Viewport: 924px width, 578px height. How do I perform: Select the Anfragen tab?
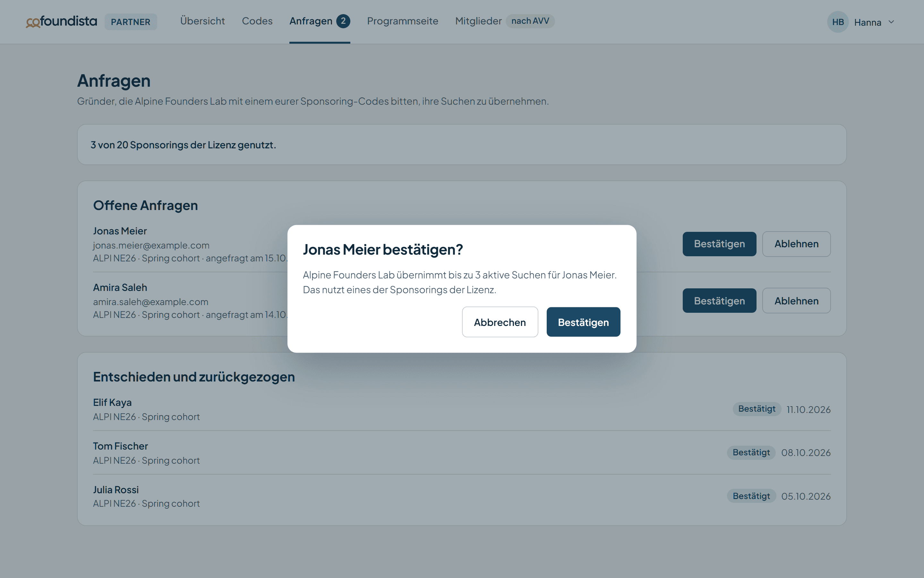[x=320, y=21]
